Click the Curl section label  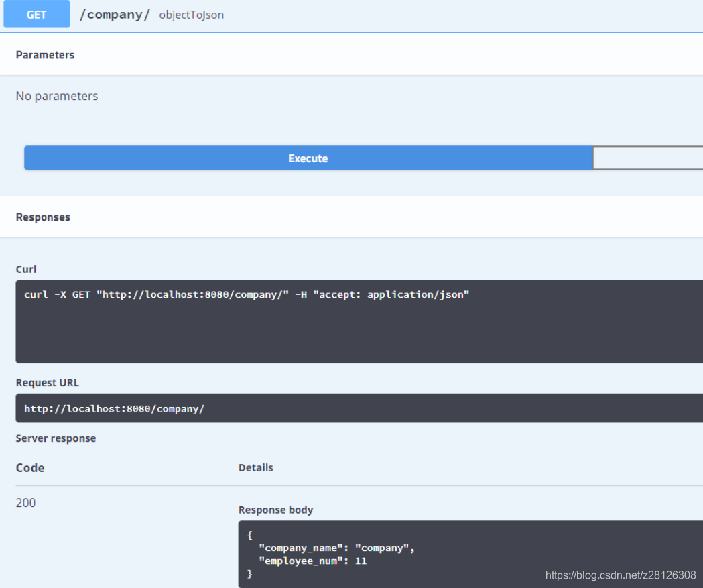coord(25,269)
